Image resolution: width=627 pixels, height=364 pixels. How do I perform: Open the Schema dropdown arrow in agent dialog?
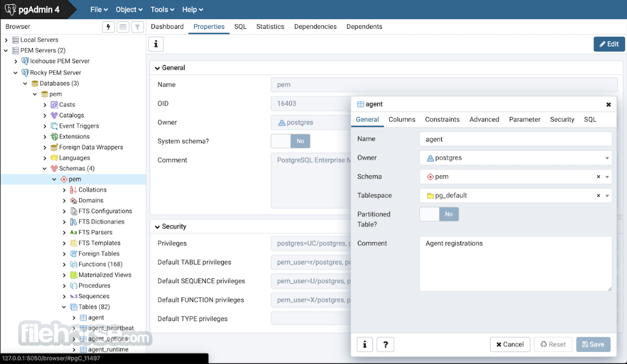(x=607, y=177)
